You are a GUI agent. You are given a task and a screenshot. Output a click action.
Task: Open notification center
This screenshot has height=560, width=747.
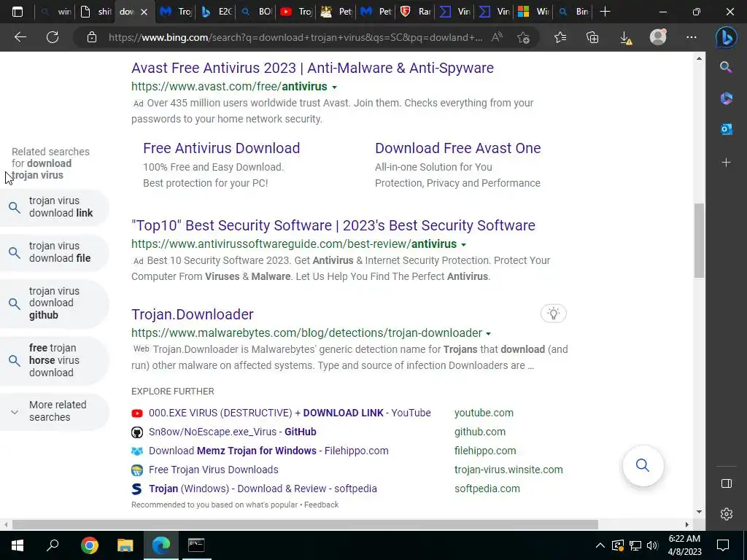(722, 545)
